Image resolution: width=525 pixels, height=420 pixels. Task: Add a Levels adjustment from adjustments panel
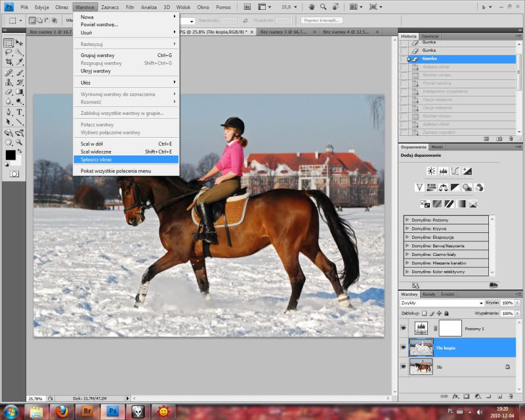pyautogui.click(x=443, y=171)
